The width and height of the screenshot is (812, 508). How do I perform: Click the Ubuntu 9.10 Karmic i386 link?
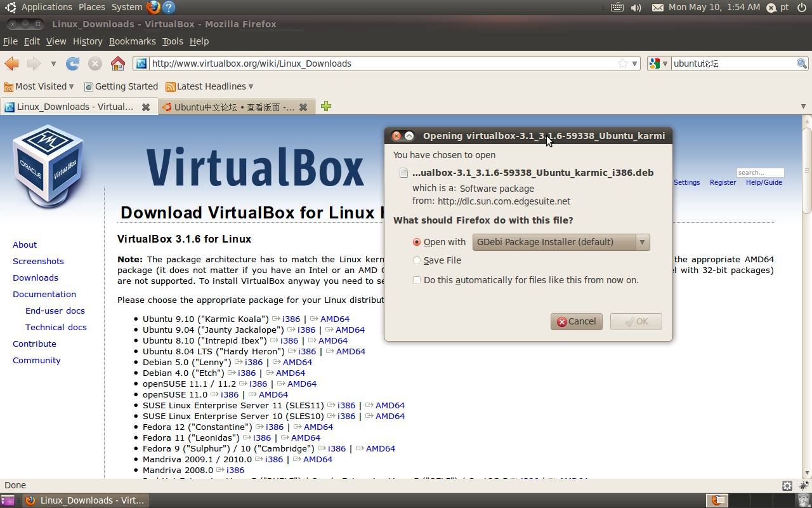coord(291,319)
